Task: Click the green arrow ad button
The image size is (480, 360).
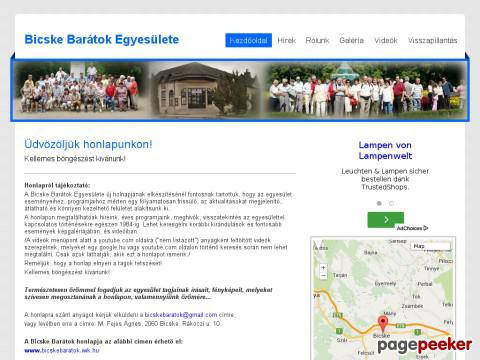Action: pyautogui.click(x=386, y=220)
